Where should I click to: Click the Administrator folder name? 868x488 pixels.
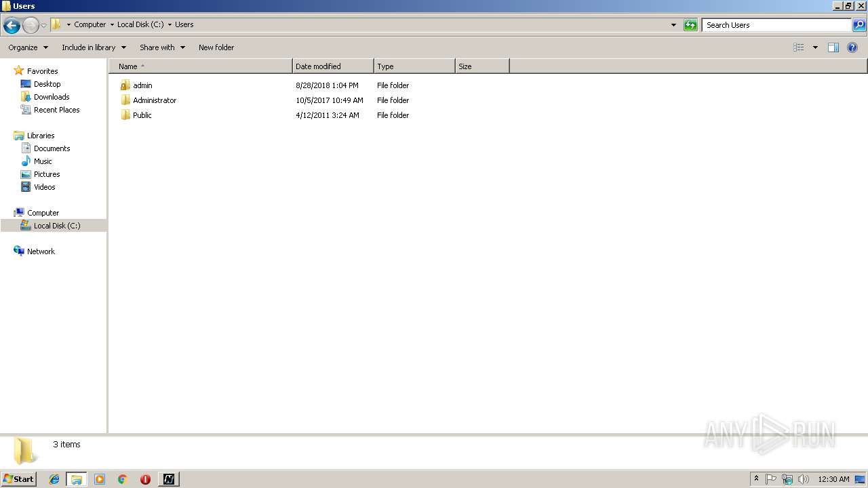(155, 100)
